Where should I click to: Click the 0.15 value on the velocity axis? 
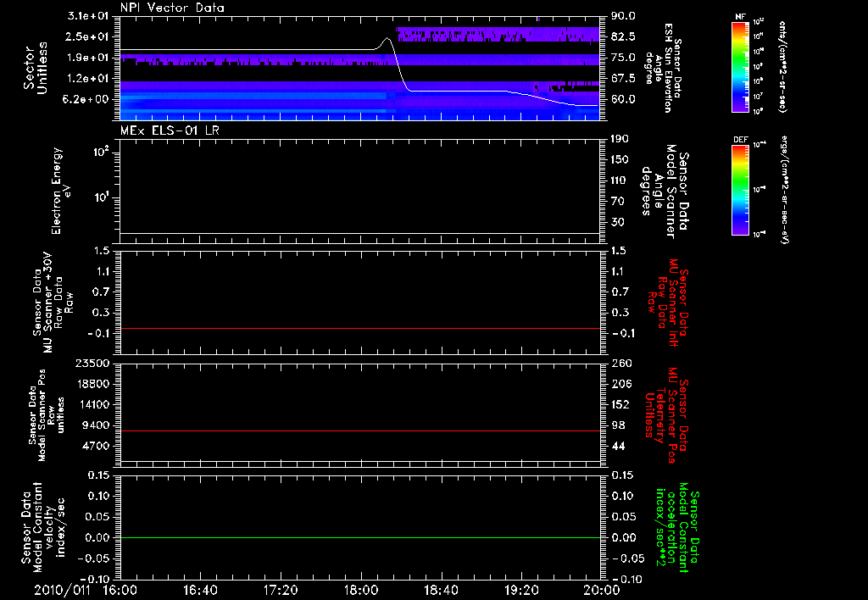coord(98,475)
